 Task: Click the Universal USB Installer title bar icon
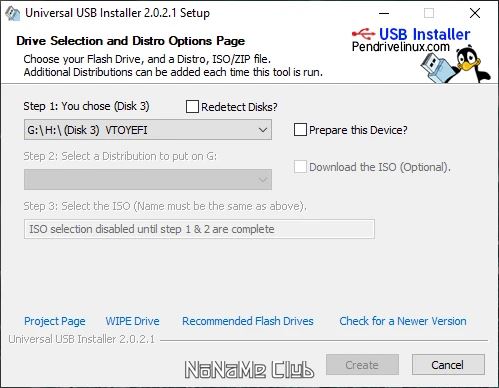[x=13, y=14]
